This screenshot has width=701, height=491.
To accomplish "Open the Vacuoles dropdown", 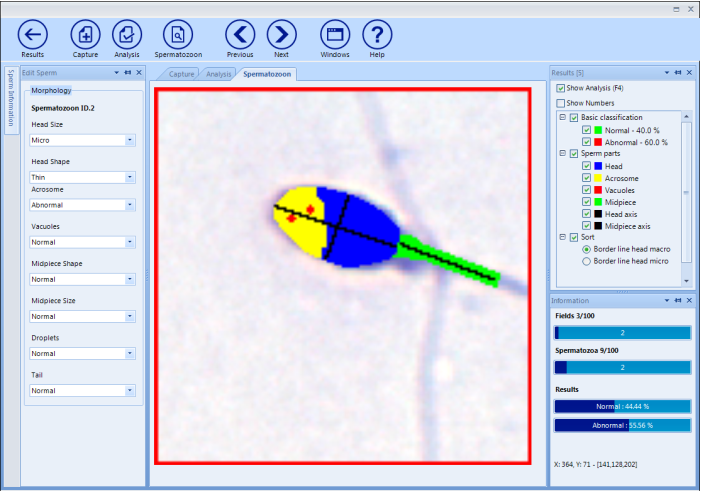I will click(130, 242).
